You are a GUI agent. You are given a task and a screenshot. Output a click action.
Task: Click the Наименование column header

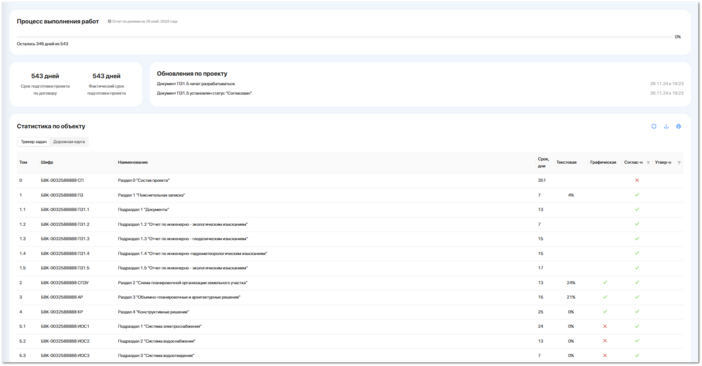133,162
